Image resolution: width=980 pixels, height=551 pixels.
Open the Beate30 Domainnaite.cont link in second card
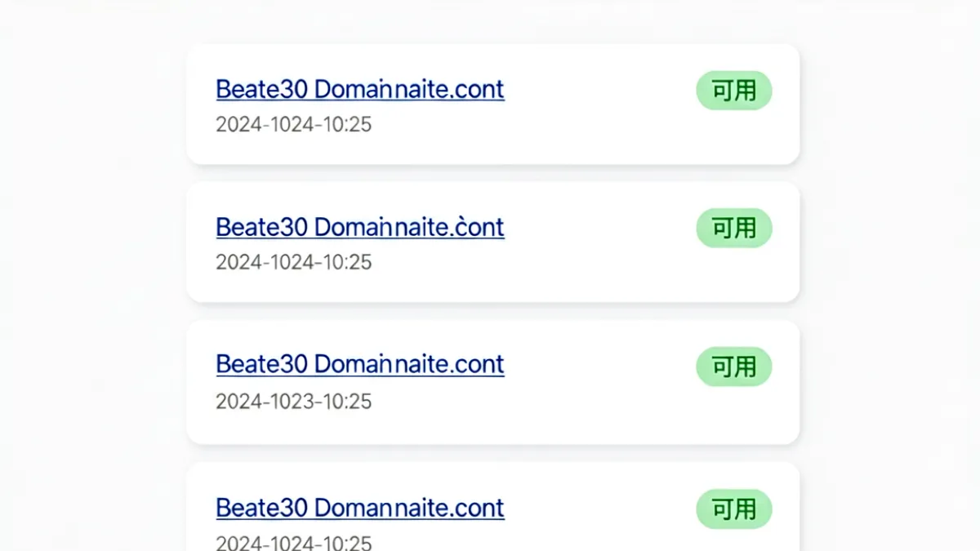pos(360,227)
